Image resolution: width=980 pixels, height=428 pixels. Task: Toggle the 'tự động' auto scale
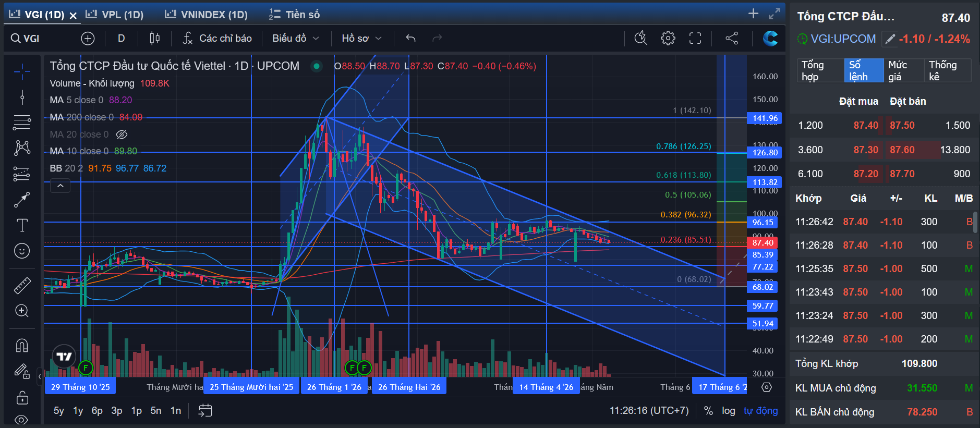click(x=760, y=411)
